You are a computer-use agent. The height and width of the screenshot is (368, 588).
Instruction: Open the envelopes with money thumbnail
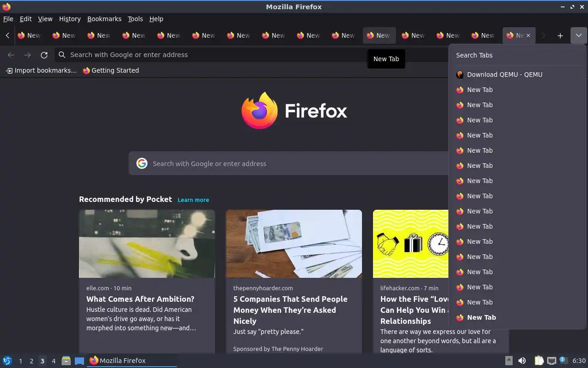tap(294, 244)
